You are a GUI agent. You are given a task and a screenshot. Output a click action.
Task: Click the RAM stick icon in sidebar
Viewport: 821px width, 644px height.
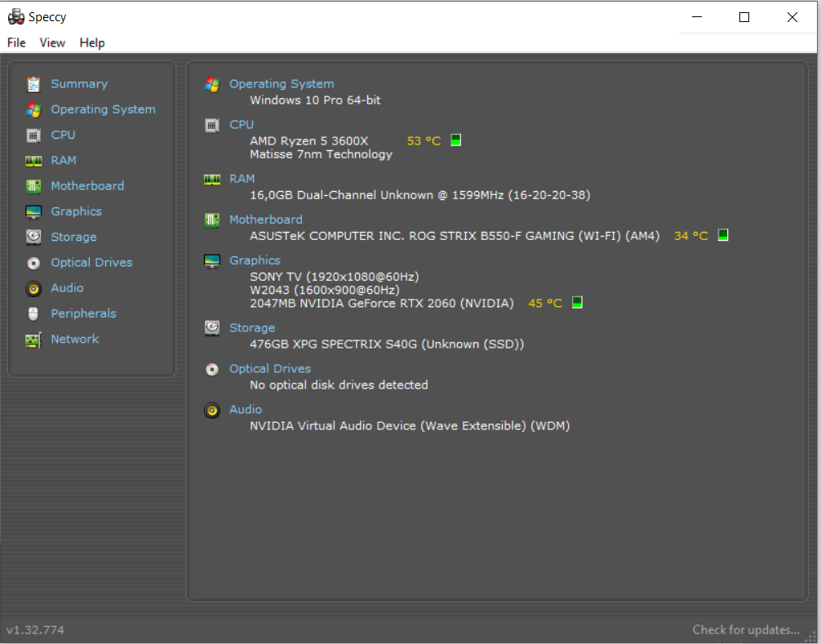coord(33,161)
